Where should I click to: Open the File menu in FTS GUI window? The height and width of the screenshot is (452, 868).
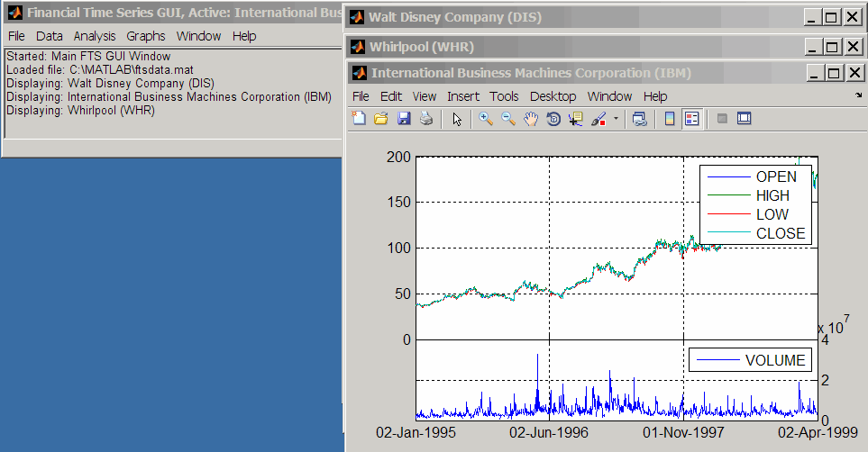point(16,36)
